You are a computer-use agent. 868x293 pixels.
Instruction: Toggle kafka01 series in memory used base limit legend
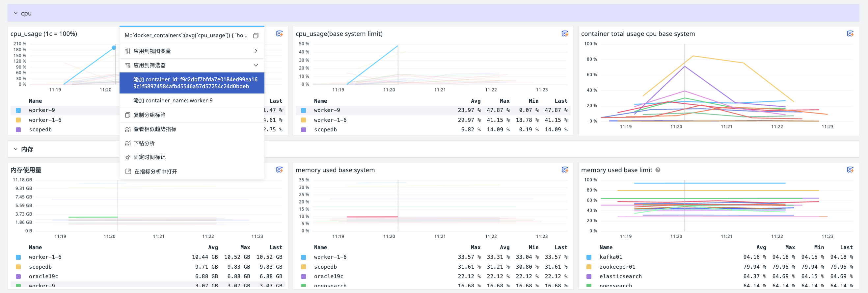(x=610, y=257)
